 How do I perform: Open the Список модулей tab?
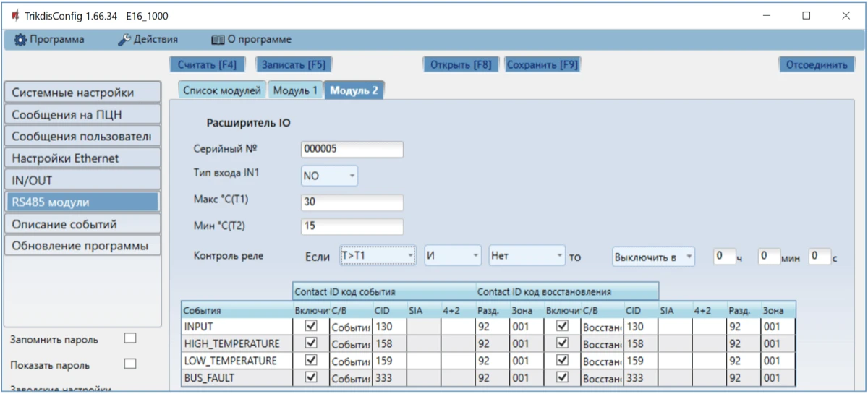point(221,90)
